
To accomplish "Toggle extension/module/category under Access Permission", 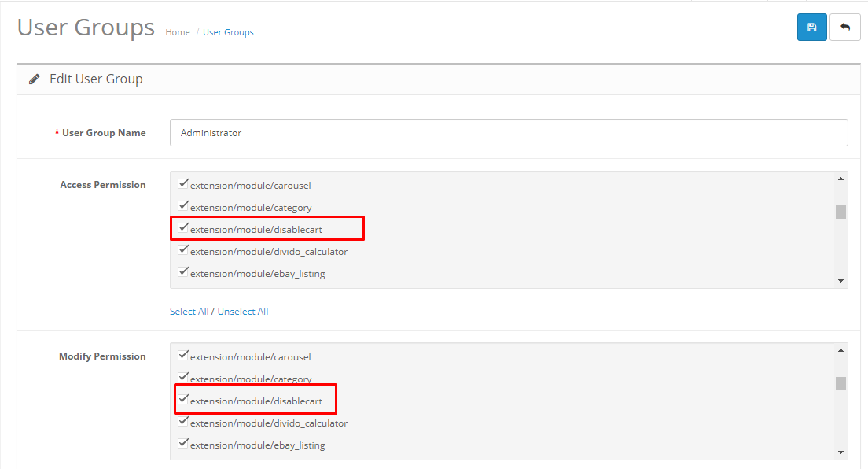I will coord(183,205).
